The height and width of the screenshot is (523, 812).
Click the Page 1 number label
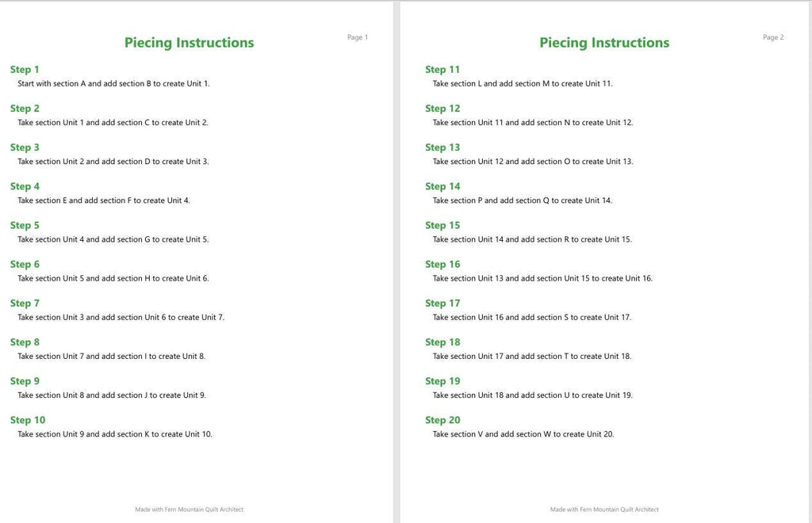(x=358, y=37)
